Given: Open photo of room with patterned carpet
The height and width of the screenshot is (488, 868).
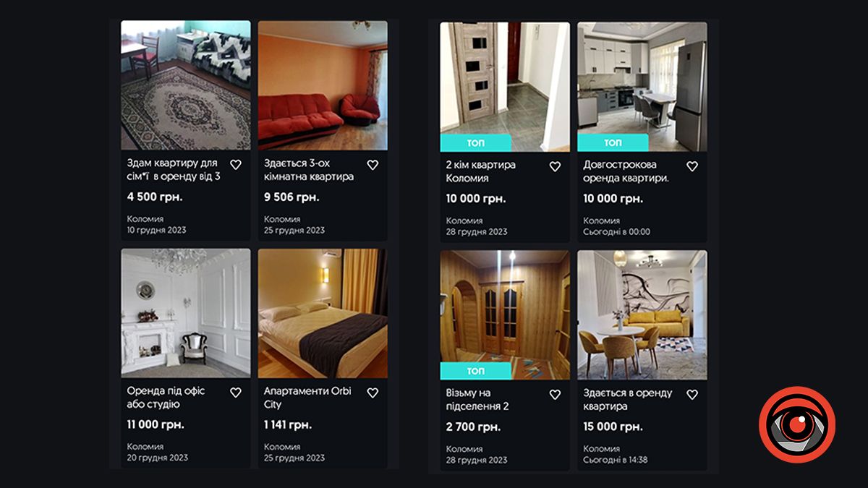Looking at the screenshot, I should tap(186, 85).
